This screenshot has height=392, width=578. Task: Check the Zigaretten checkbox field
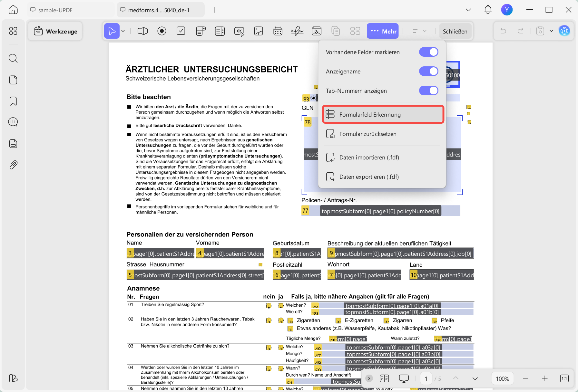pos(290,320)
